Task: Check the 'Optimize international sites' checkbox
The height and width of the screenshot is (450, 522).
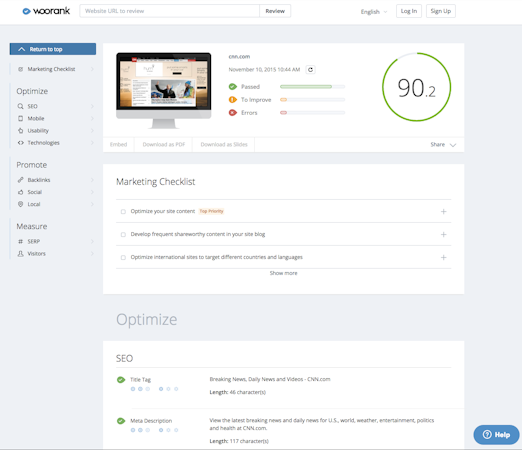Action: click(x=123, y=258)
